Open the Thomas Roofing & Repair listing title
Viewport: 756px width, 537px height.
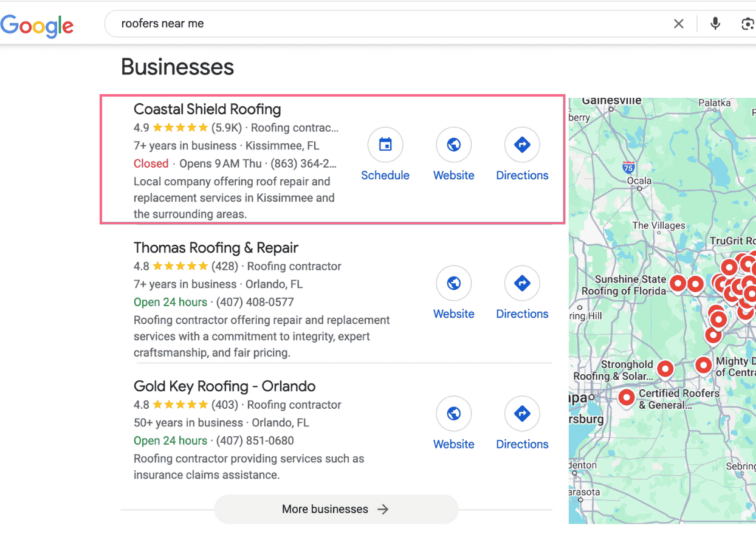pyautogui.click(x=216, y=248)
